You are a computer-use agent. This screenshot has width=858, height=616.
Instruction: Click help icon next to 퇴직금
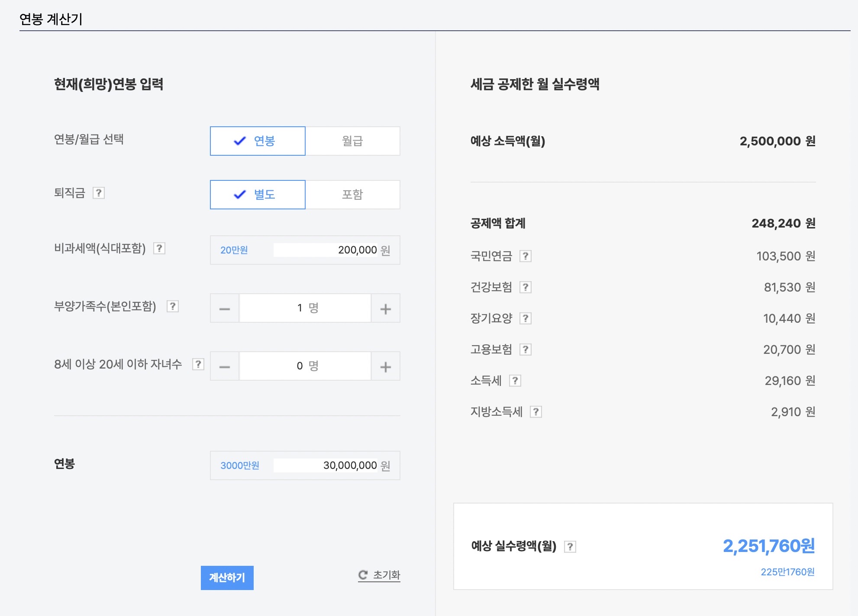[99, 193]
